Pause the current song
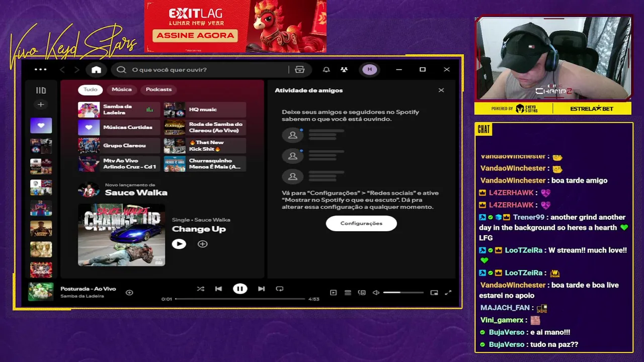 (240, 289)
